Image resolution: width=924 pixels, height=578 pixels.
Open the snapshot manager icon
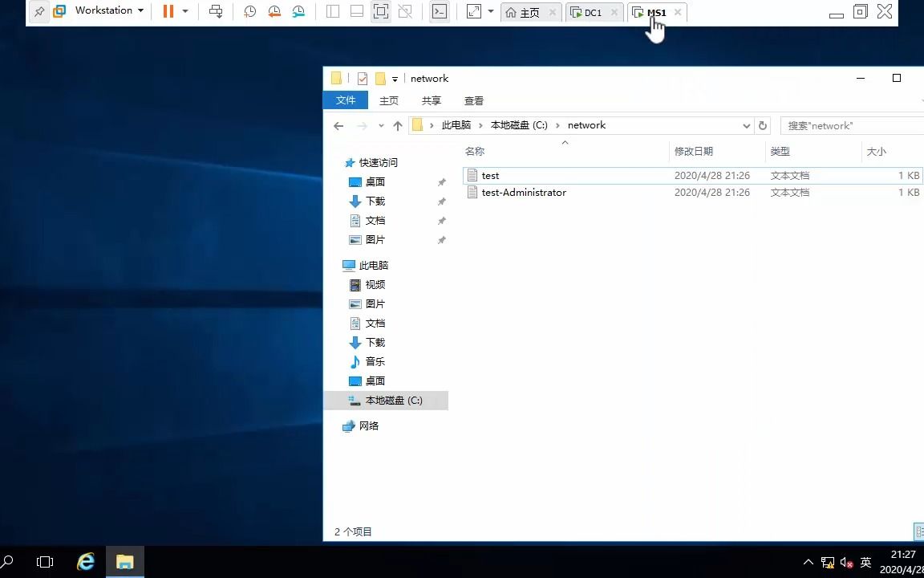[298, 11]
